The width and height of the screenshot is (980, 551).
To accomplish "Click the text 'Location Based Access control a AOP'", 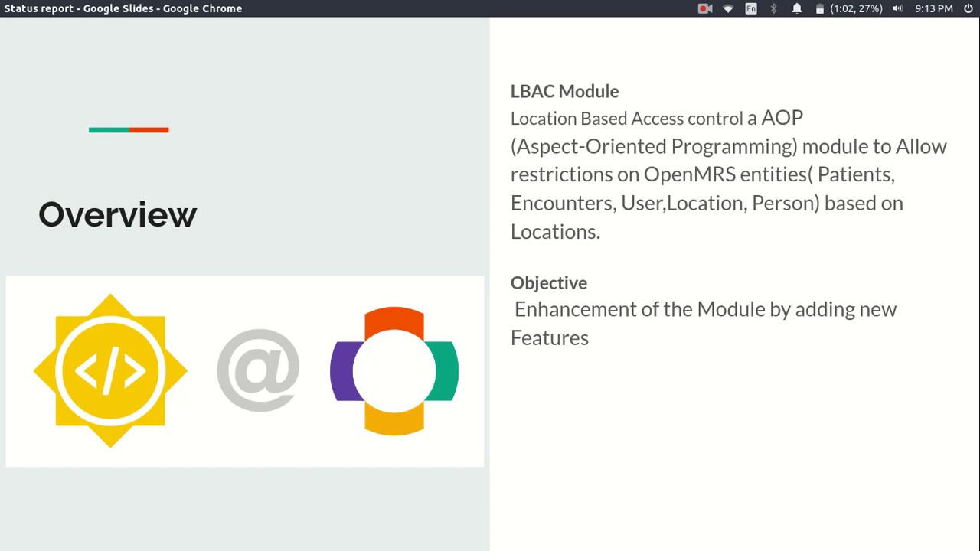I will [657, 118].
